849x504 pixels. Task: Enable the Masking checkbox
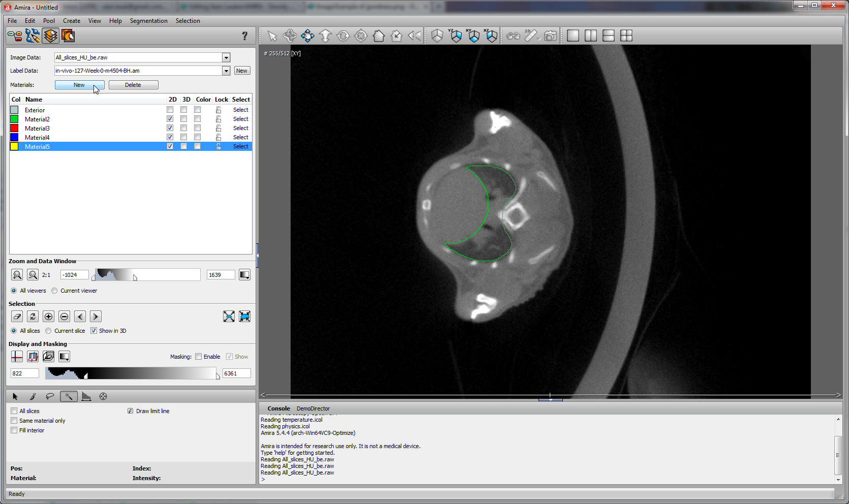(x=199, y=357)
